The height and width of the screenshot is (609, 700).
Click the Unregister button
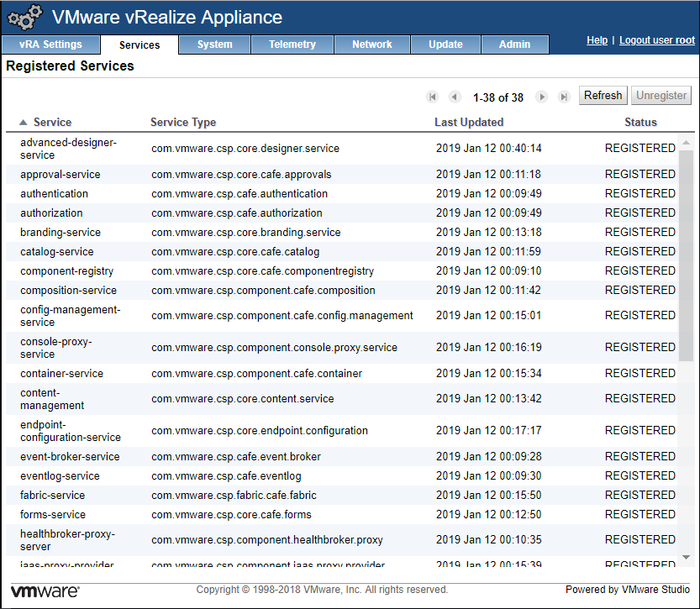tap(661, 96)
